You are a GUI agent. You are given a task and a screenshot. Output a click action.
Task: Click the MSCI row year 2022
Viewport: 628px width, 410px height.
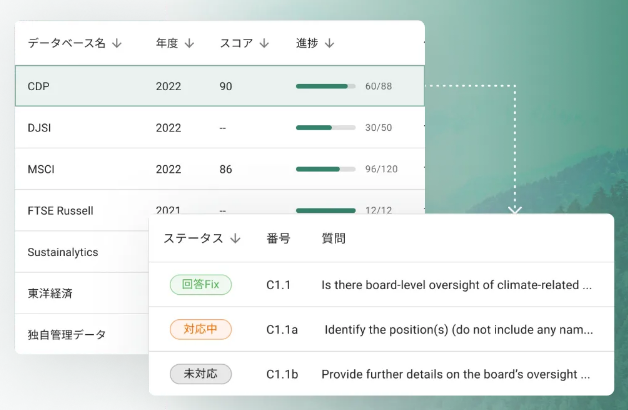coord(169,169)
